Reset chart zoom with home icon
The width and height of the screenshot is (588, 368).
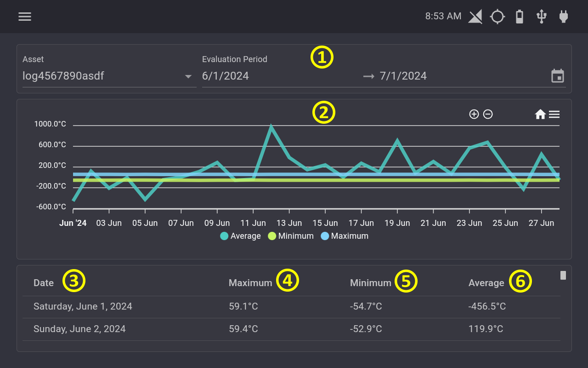coord(540,115)
